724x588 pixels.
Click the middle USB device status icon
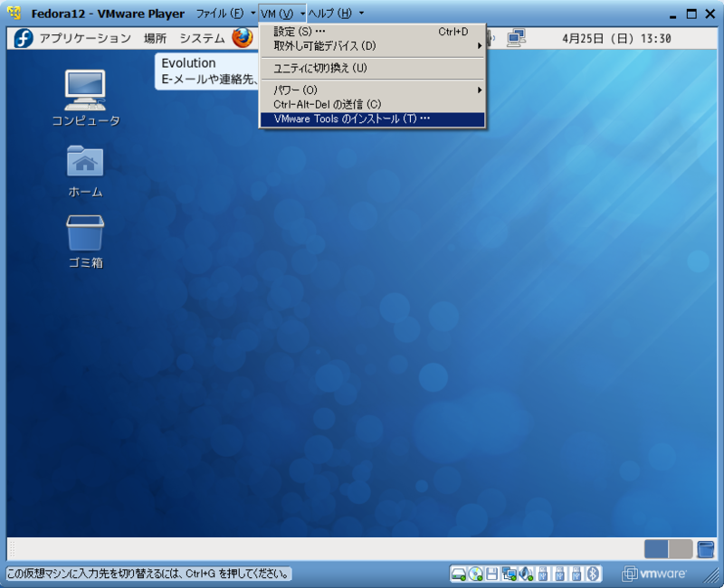[559, 574]
